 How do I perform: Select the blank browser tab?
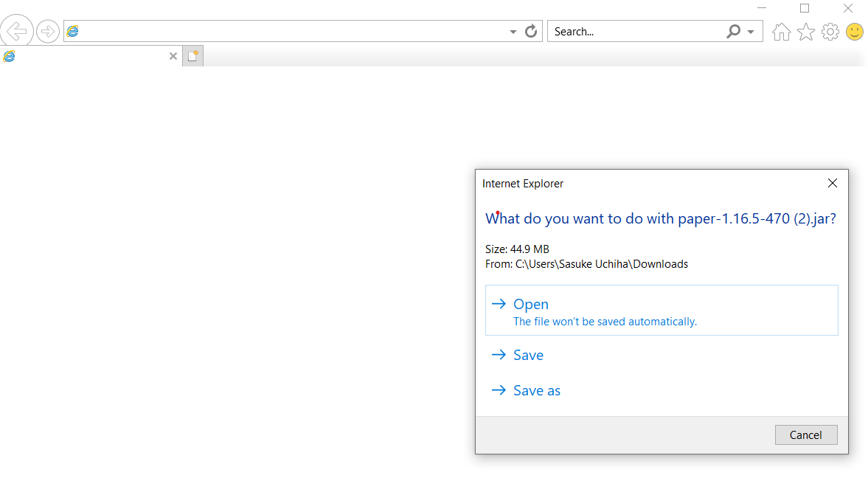click(85, 56)
